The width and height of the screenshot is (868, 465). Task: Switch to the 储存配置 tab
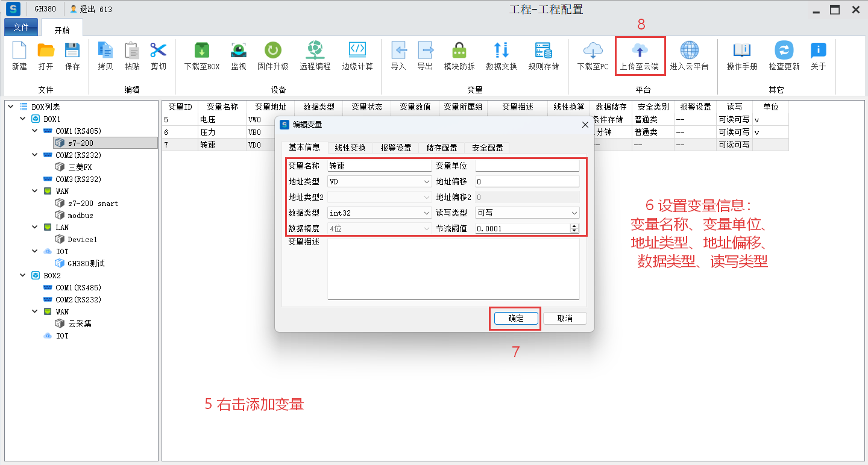click(x=442, y=148)
